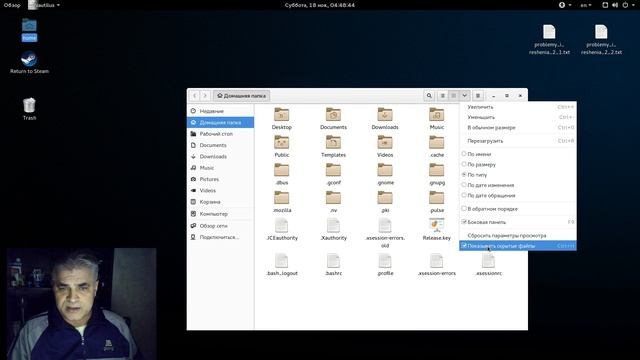Select the Videos folder in the file grid
Screen dimensions: 640x360
pyautogui.click(x=385, y=147)
